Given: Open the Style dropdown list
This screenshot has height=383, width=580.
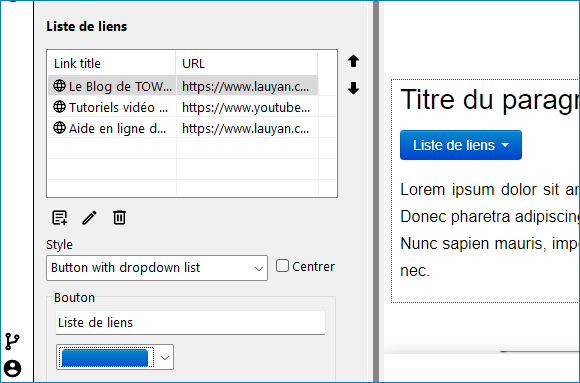Looking at the screenshot, I should [x=157, y=268].
